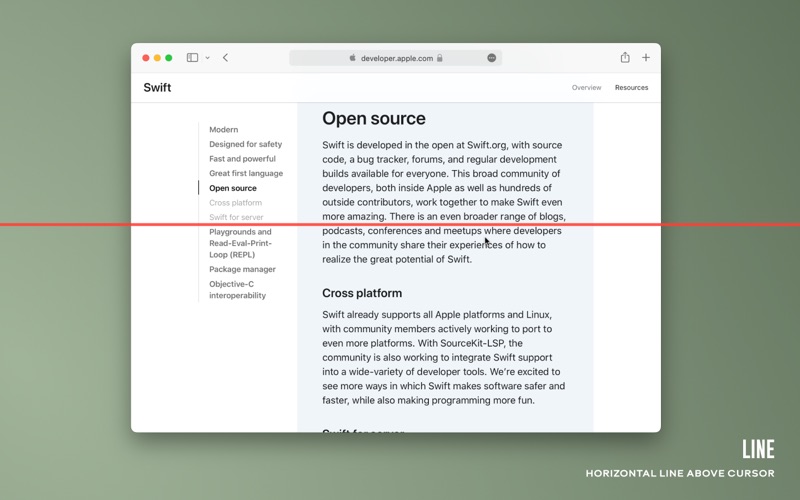This screenshot has height=500, width=800.
Task: Jump to Objective-C interoperability section
Action: pyautogui.click(x=237, y=290)
